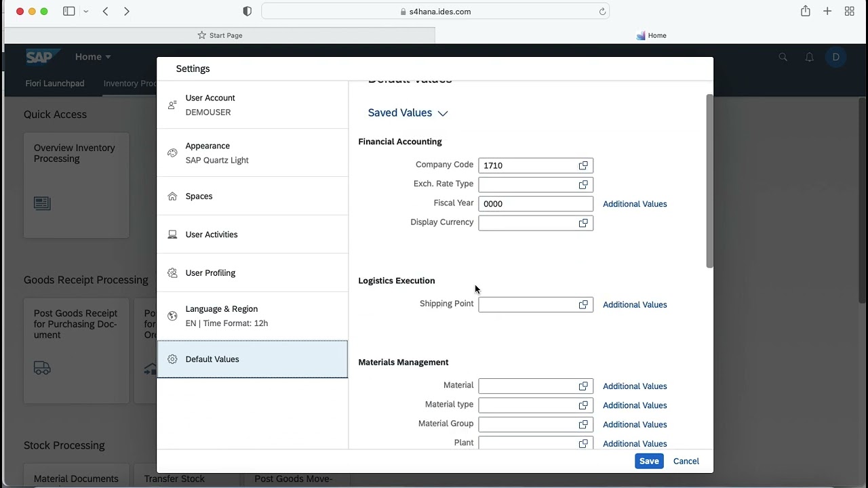This screenshot has height=488, width=868.
Task: Open value help for Material field
Action: (x=583, y=386)
